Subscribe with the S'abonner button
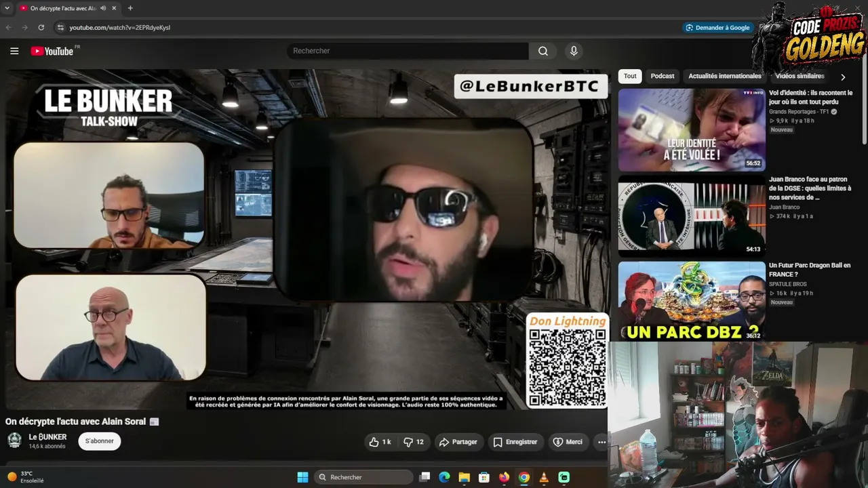This screenshot has height=488, width=868. point(100,441)
